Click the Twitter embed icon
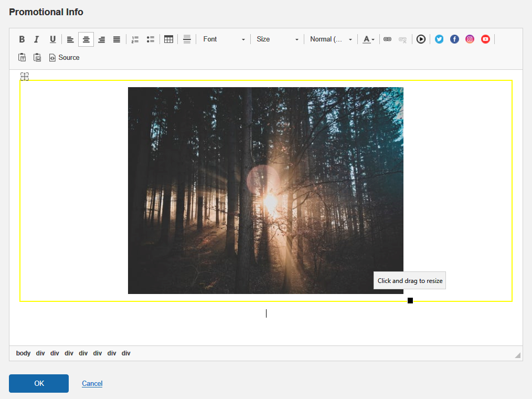 tap(439, 39)
